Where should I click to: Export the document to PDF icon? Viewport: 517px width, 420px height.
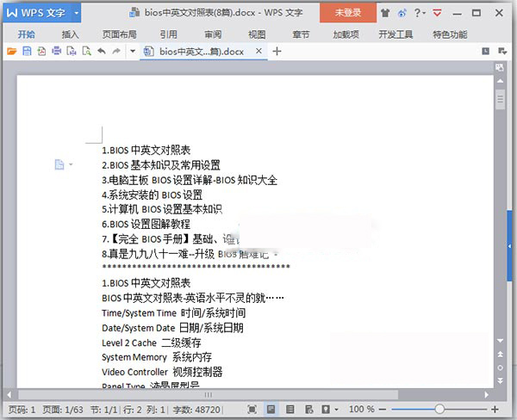tap(41, 51)
